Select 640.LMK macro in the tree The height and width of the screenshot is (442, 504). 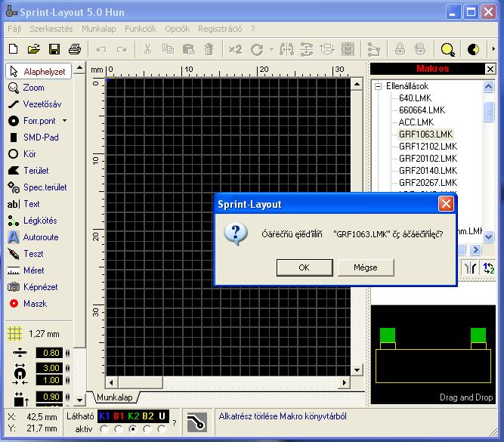[415, 98]
